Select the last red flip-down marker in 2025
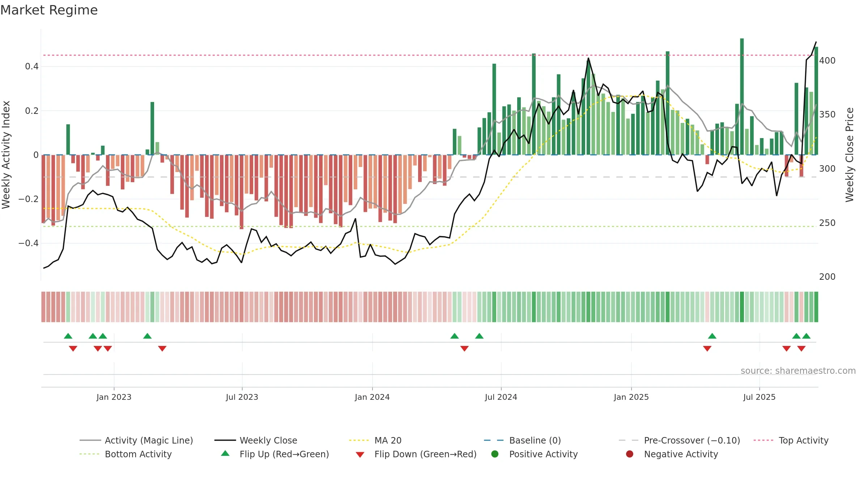The width and height of the screenshot is (868, 488). click(801, 348)
